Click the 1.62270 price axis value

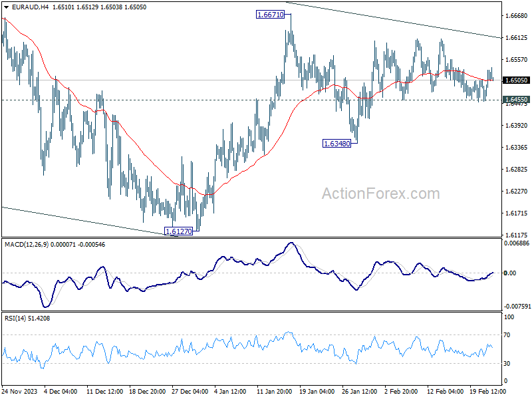[x=517, y=191]
